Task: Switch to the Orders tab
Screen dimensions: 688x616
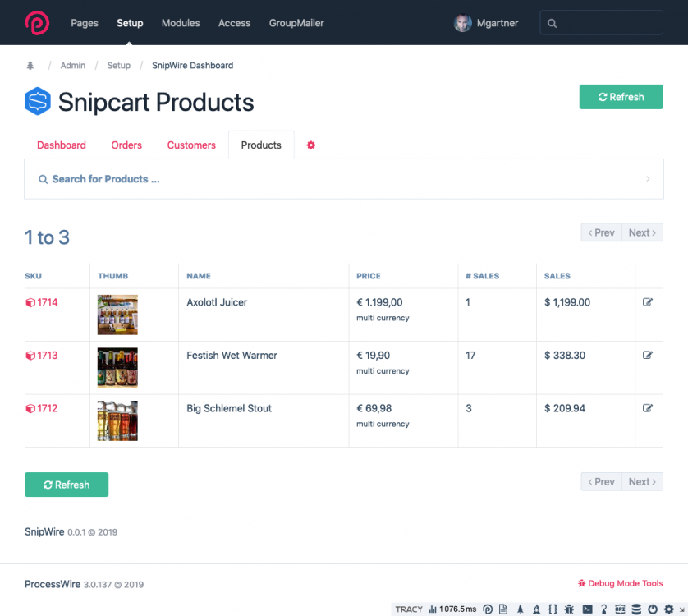Action: pyautogui.click(x=126, y=145)
